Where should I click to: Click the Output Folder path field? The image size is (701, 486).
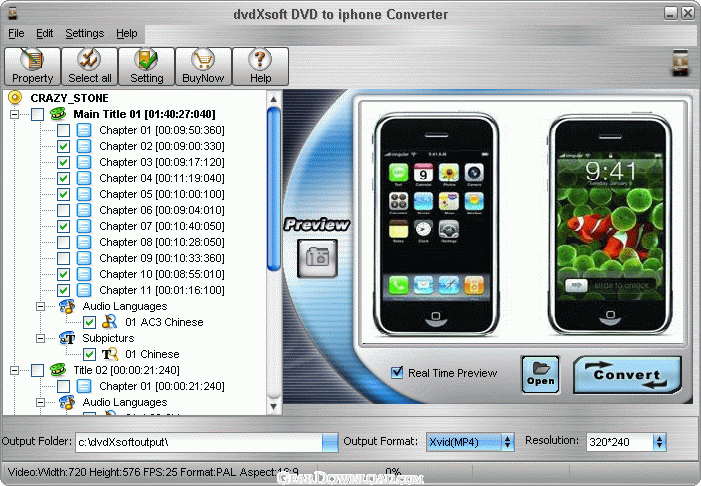tap(199, 442)
